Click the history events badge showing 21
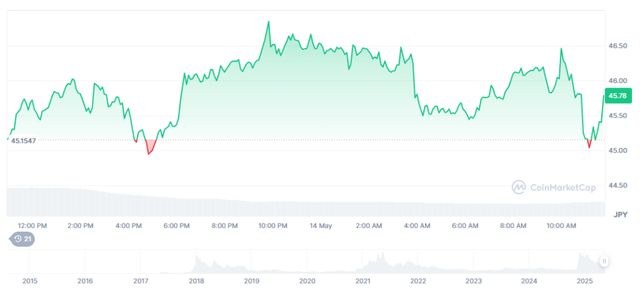 [23, 239]
